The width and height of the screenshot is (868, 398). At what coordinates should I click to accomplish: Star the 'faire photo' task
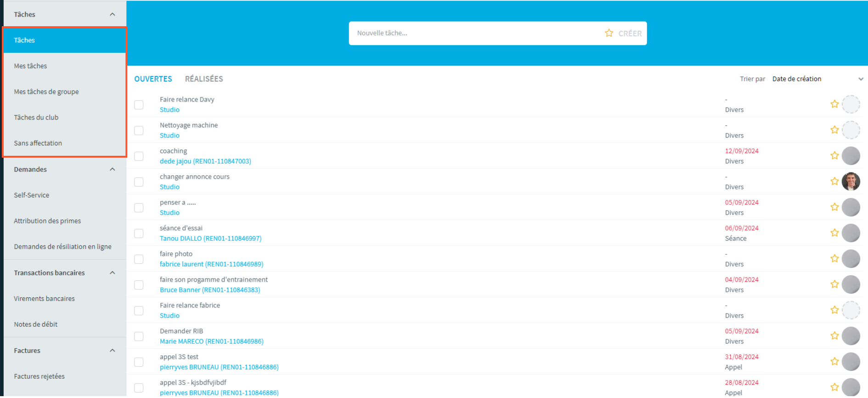[x=834, y=259]
